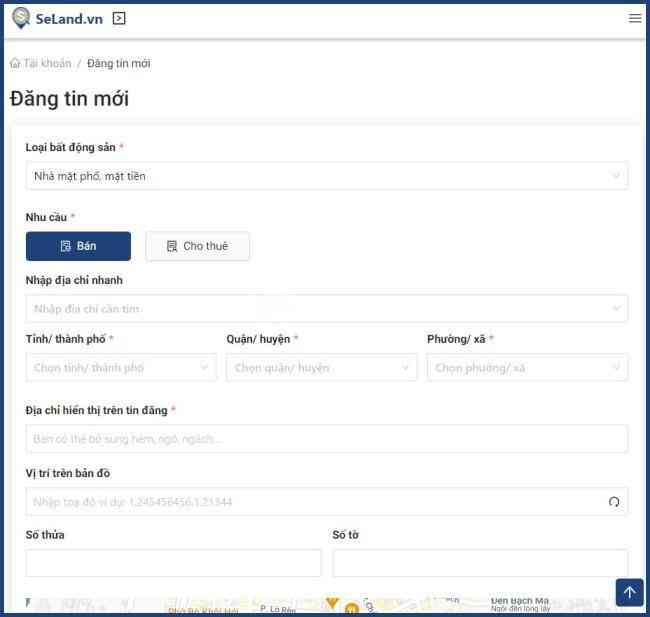Screen dimensions: 650x617
Task: Go to Tài khoản in the breadcrumb
Action: coord(47,63)
